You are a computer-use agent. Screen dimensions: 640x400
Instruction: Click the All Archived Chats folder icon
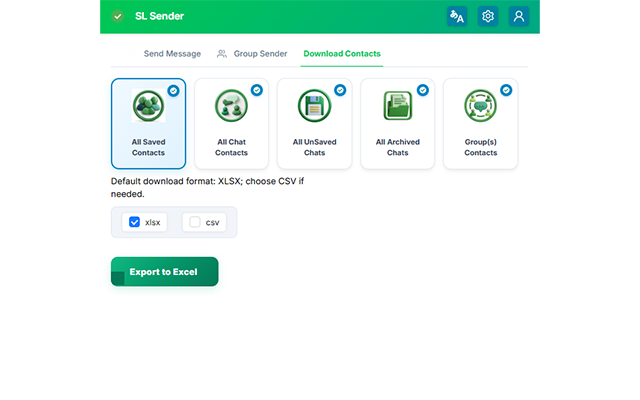pyautogui.click(x=398, y=106)
